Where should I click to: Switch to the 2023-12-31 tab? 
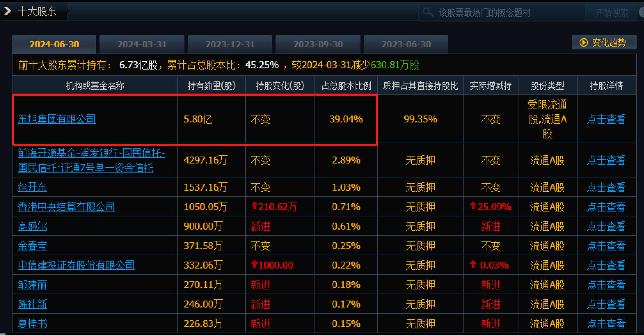(x=230, y=44)
